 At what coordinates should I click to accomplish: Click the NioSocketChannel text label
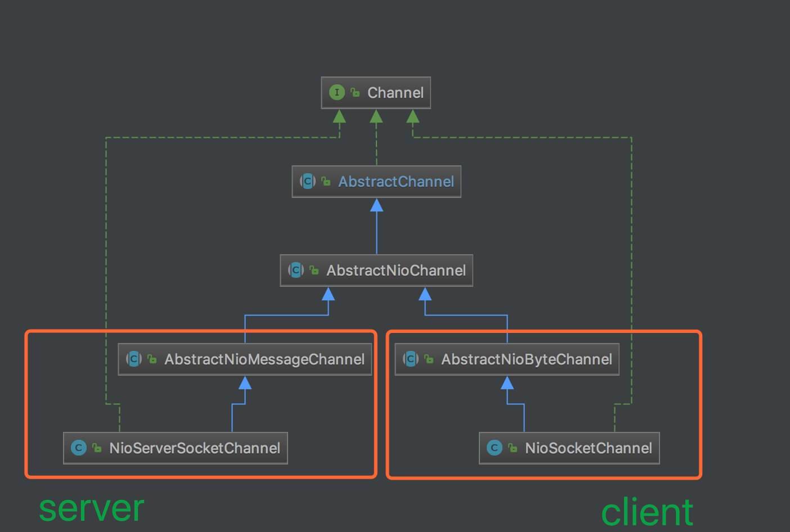[x=589, y=448]
